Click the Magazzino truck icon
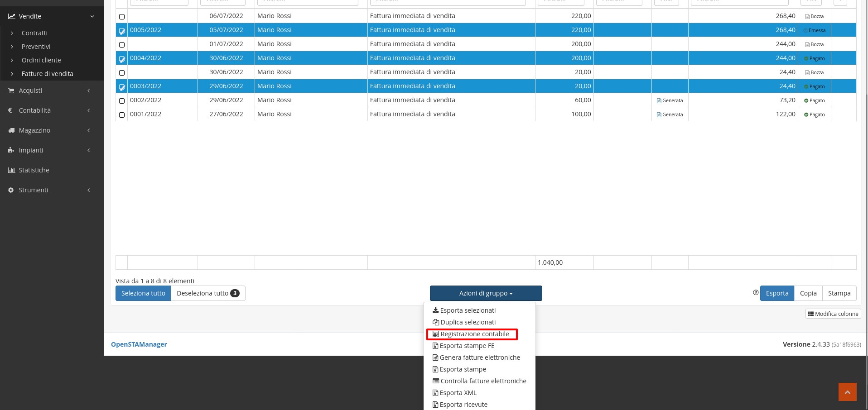868x410 pixels. [x=11, y=130]
